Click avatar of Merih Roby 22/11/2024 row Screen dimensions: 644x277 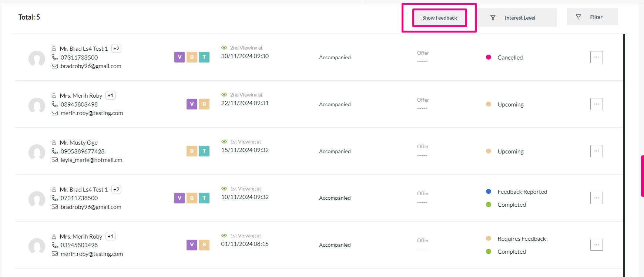coord(37,105)
